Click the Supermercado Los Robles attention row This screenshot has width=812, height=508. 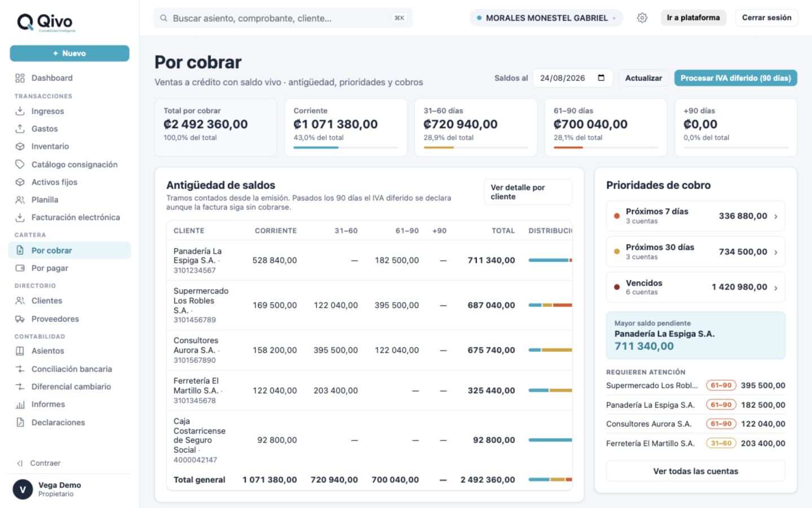(x=696, y=386)
